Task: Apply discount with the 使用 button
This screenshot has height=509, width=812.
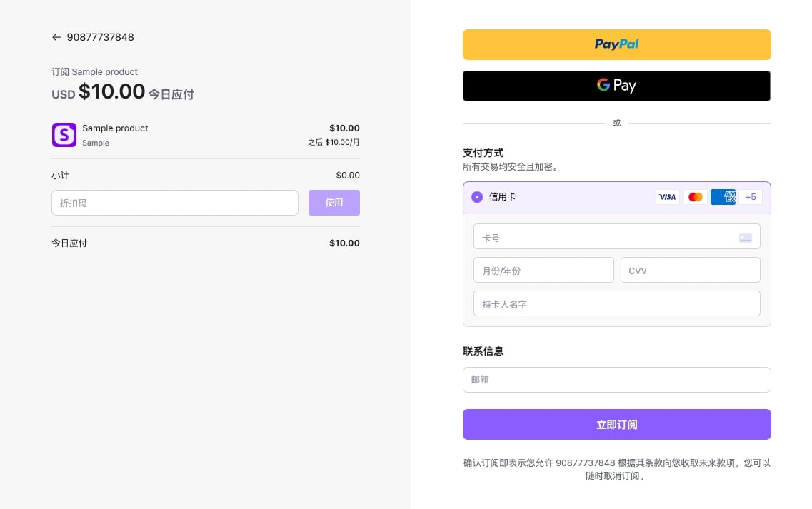Action: click(x=334, y=203)
